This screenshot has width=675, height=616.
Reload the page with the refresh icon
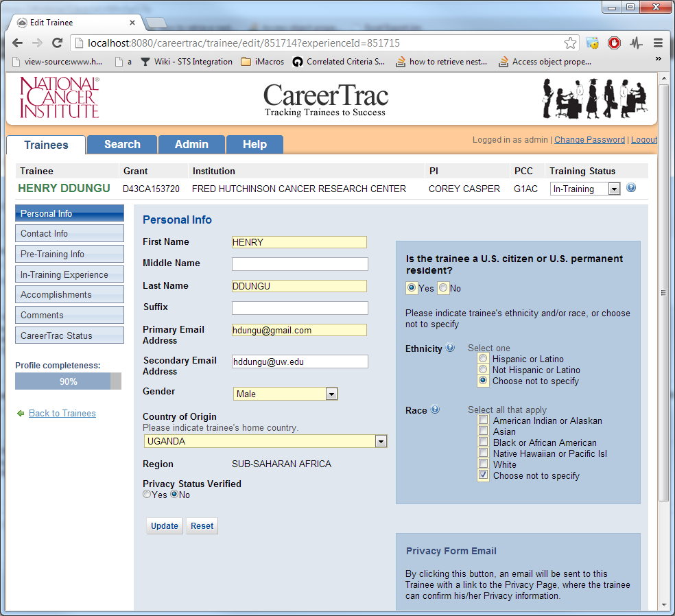[57, 43]
